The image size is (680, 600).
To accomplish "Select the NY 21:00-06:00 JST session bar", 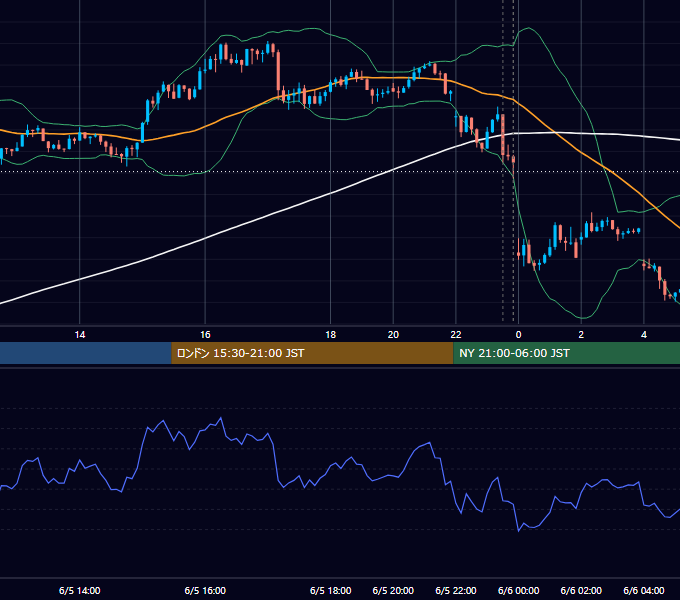I will (x=566, y=353).
